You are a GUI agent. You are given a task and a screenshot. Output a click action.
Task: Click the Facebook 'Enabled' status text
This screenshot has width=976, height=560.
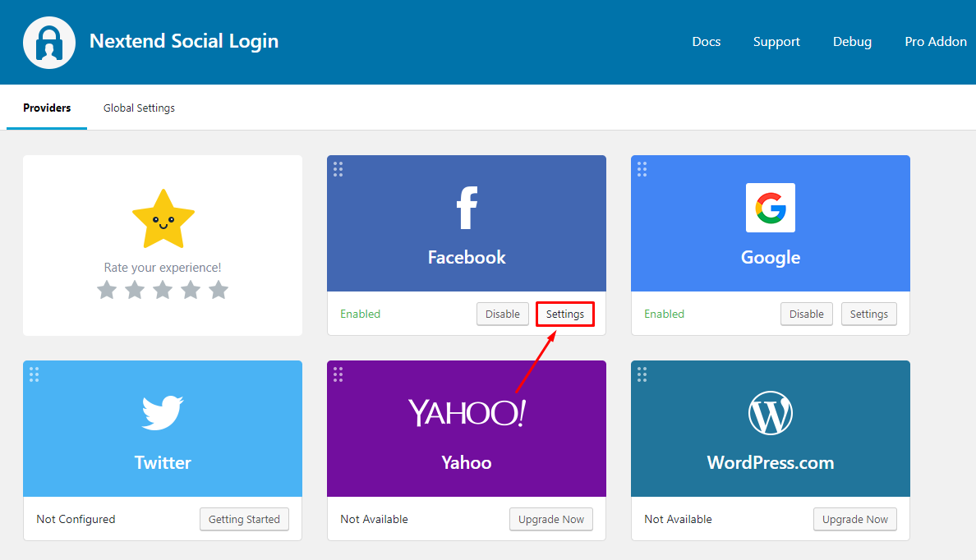(x=361, y=314)
